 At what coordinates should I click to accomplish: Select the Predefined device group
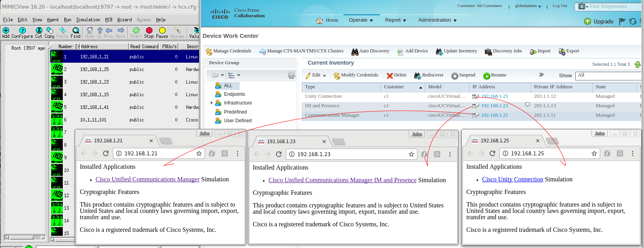[x=235, y=112]
